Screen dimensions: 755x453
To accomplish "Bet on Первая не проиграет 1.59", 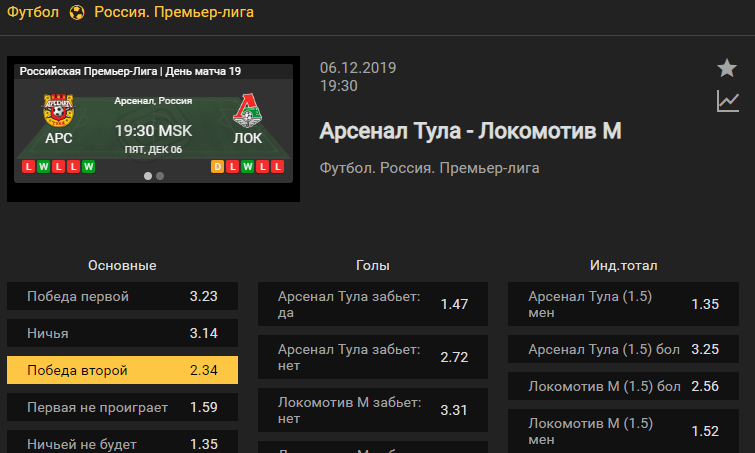I will pos(122,407).
